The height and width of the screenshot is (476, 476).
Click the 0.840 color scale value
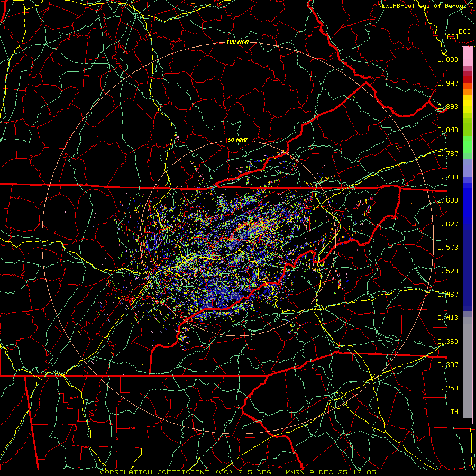point(448,130)
